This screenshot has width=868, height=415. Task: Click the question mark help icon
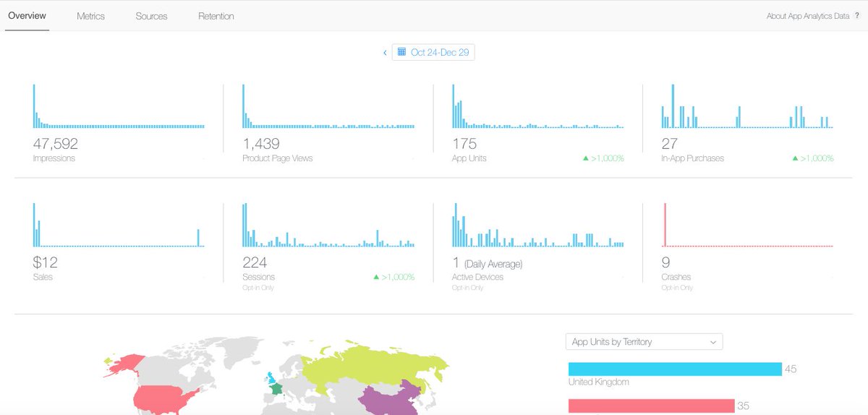click(856, 16)
